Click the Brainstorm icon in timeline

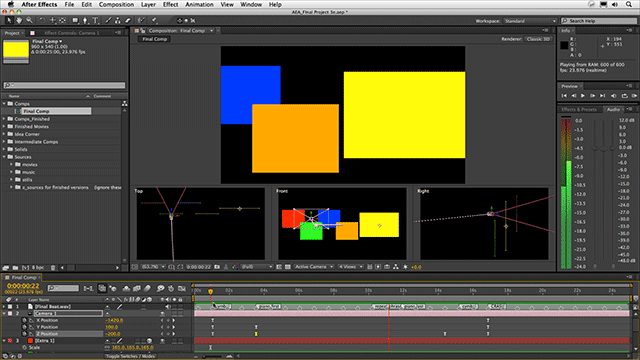coord(161,289)
